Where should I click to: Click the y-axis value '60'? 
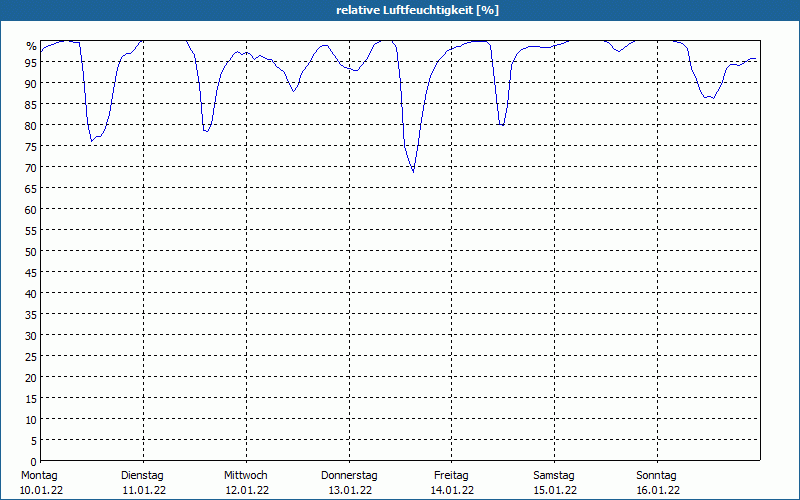[31, 209]
